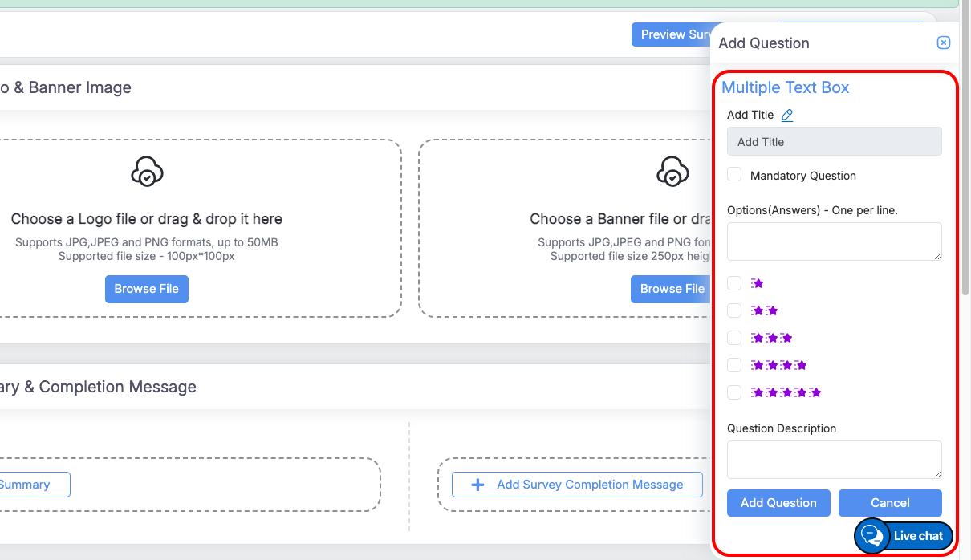Click the Question Description text area
The width and height of the screenshot is (971, 560).
point(834,460)
